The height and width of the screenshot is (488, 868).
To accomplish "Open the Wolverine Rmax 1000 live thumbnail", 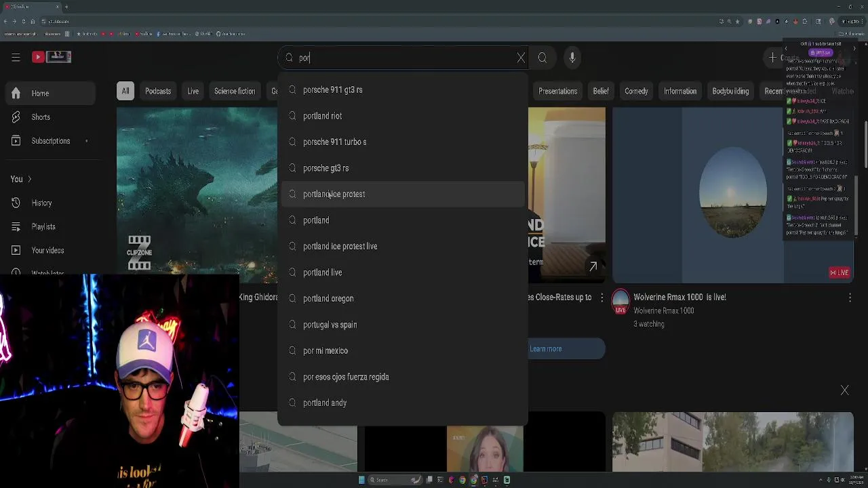I will coord(733,195).
